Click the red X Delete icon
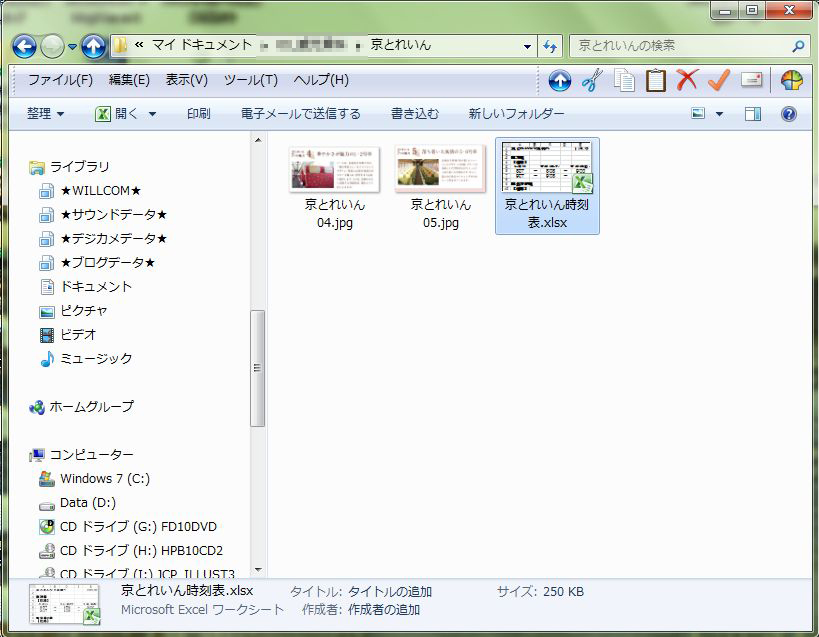This screenshot has width=819, height=637. coord(687,81)
